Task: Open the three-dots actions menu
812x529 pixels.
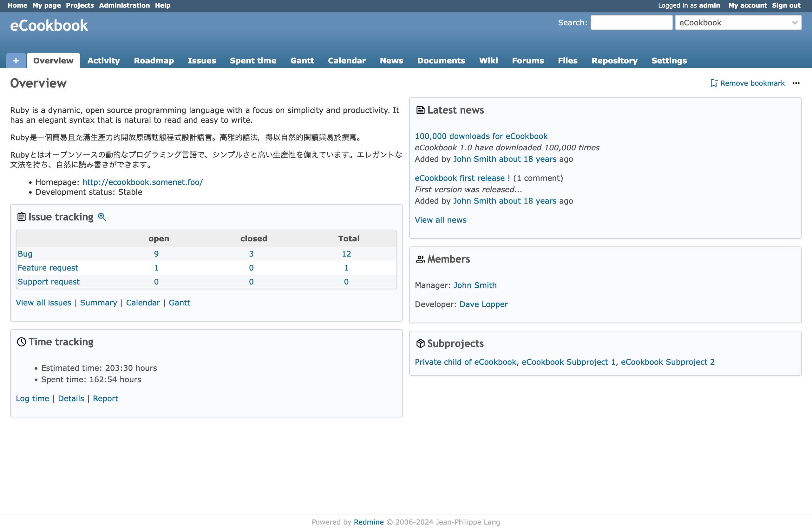Action: [796, 83]
